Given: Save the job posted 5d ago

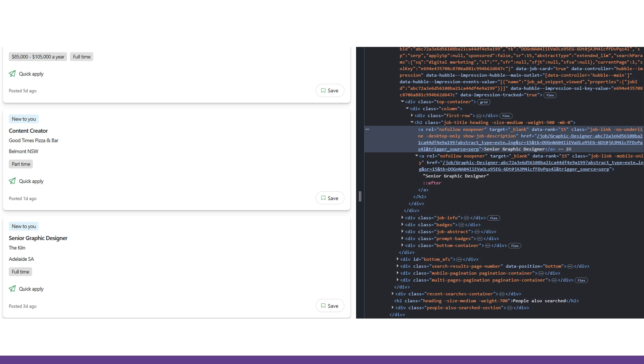Looking at the screenshot, I should [x=330, y=91].
